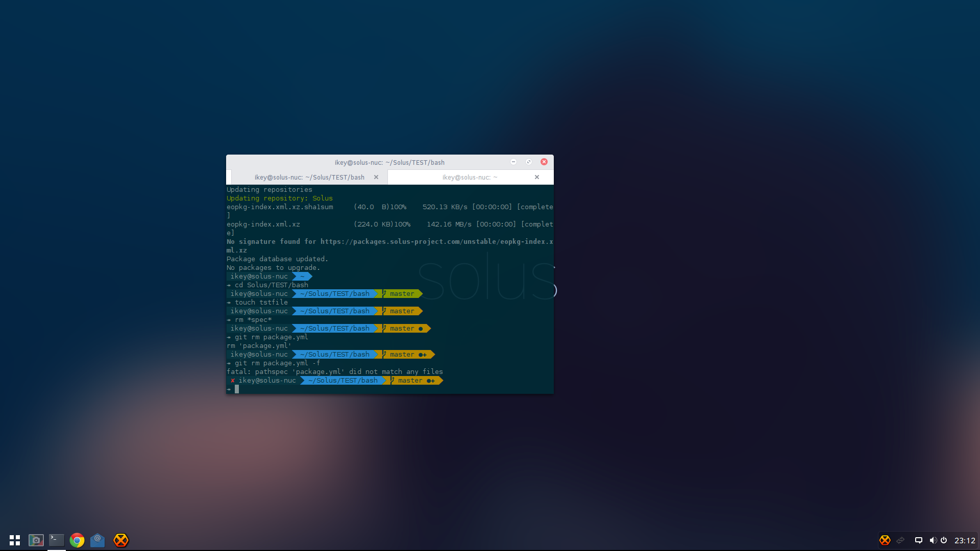Open the volume speaker control
Image resolution: width=980 pixels, height=551 pixels.
[x=933, y=540]
